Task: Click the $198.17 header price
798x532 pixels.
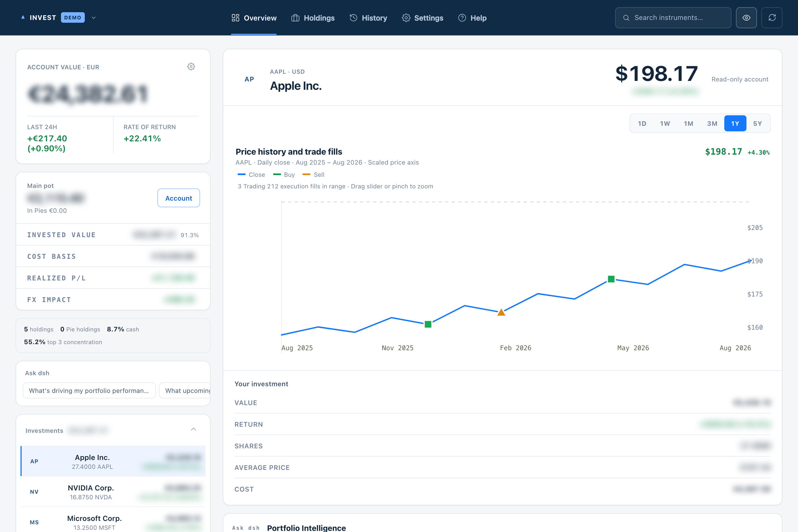Action: click(x=656, y=73)
